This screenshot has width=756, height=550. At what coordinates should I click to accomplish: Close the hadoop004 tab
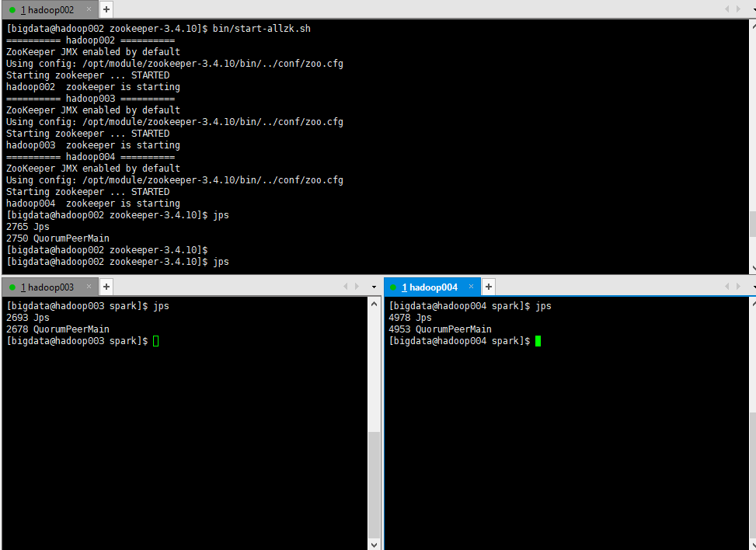[x=471, y=287]
